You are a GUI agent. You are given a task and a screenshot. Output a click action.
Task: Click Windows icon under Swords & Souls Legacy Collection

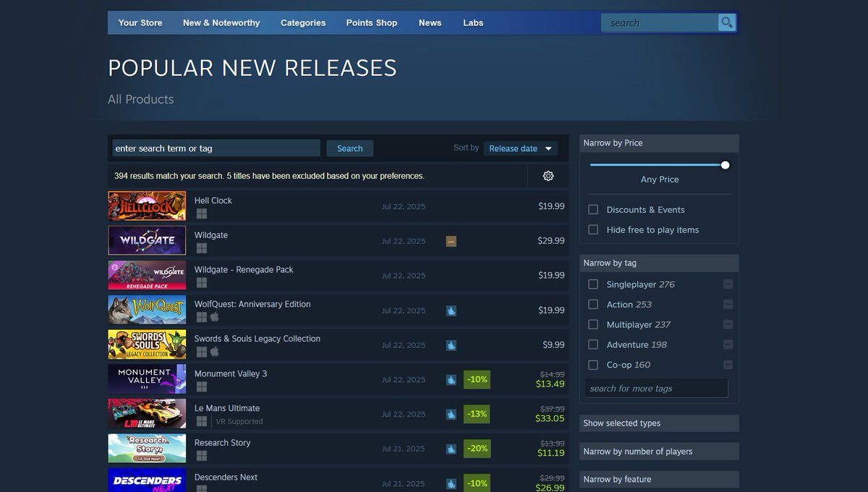point(201,352)
